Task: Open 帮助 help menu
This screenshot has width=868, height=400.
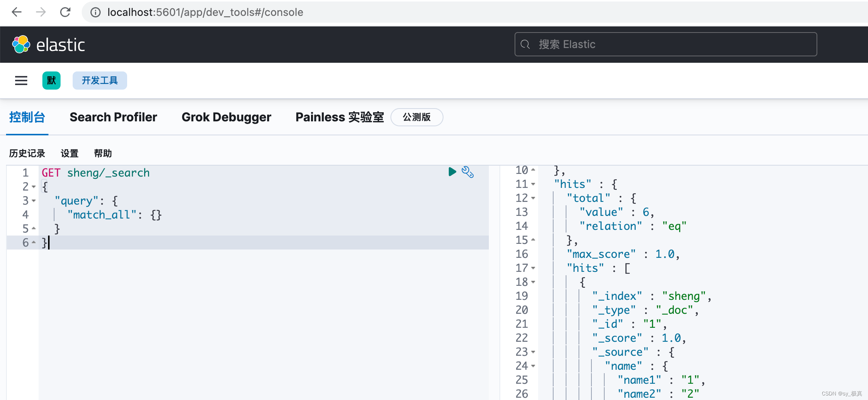Action: (x=103, y=153)
